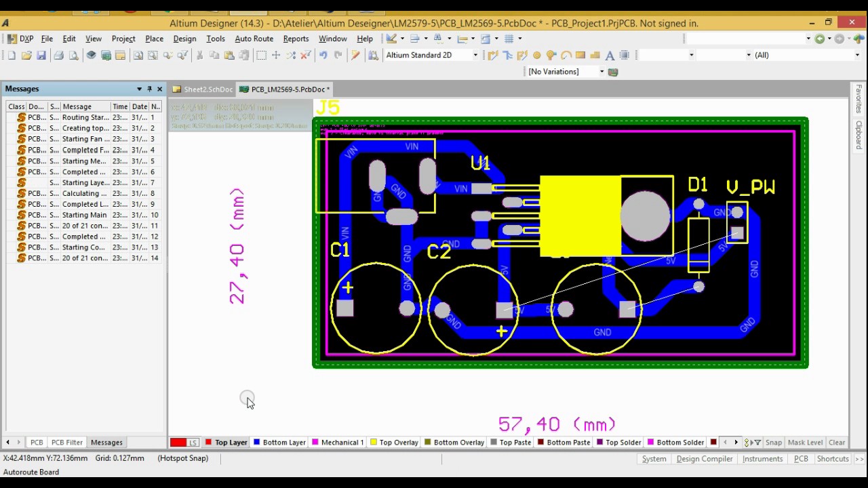Create a new document via toolbar icon

click(x=12, y=55)
